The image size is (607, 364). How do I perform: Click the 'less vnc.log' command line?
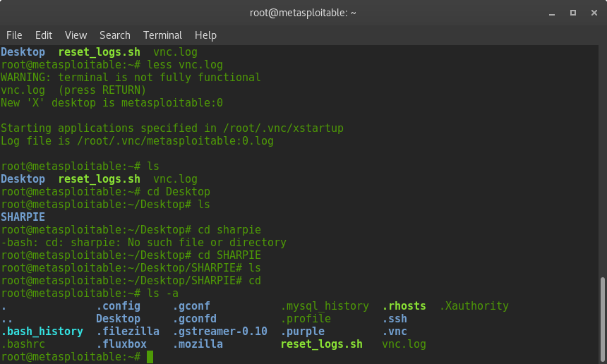[x=112, y=65]
